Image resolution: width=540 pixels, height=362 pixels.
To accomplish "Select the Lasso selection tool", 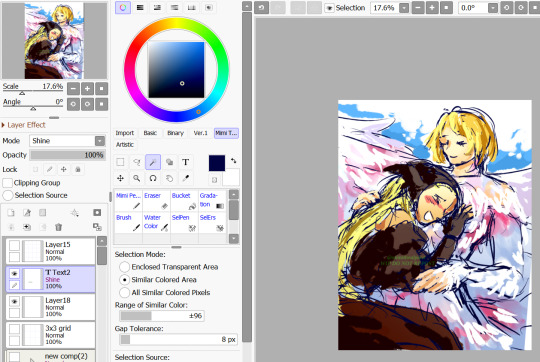I will point(137,162).
